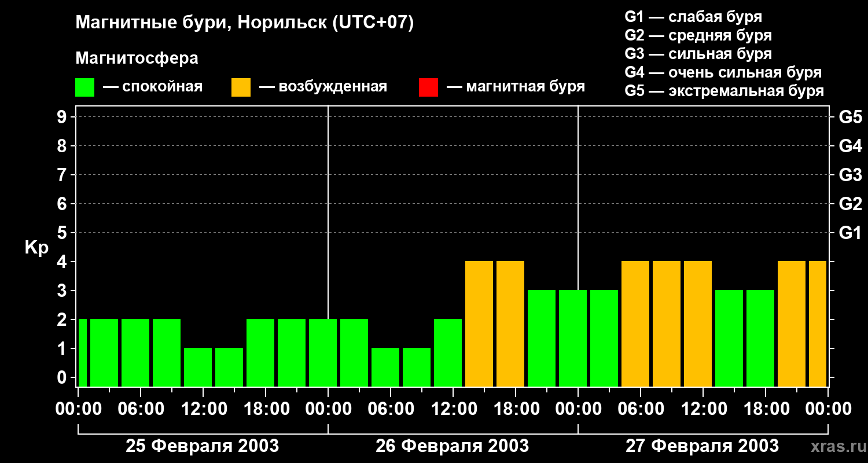The image size is (868, 463).
Task: Click the G1 right-axis label
Action: [x=850, y=233]
